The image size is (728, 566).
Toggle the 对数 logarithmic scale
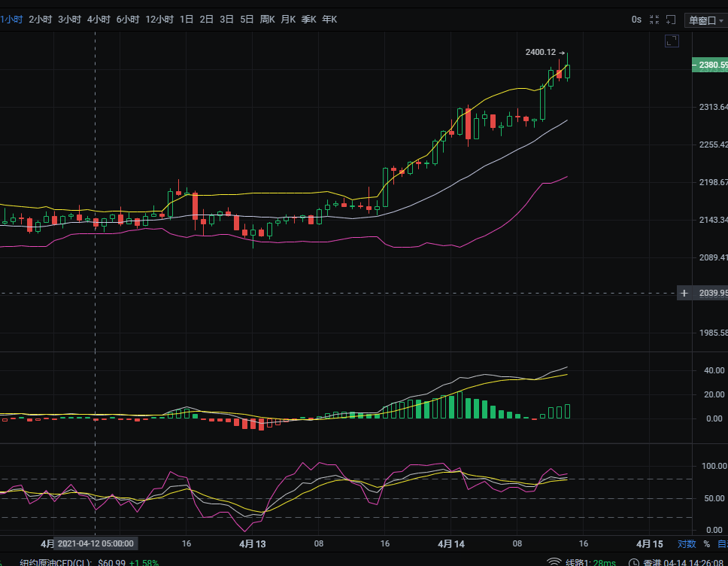tap(686, 543)
